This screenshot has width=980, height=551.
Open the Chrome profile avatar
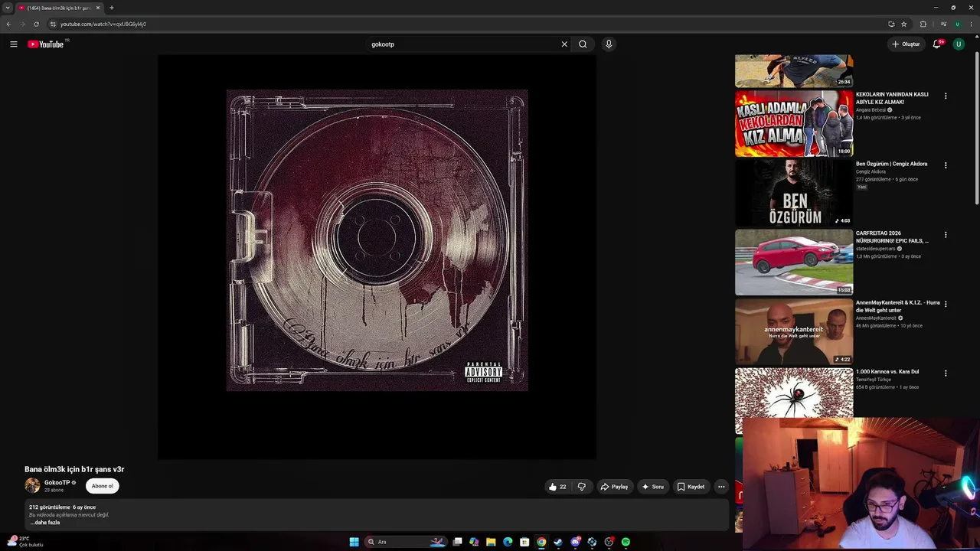[957, 24]
